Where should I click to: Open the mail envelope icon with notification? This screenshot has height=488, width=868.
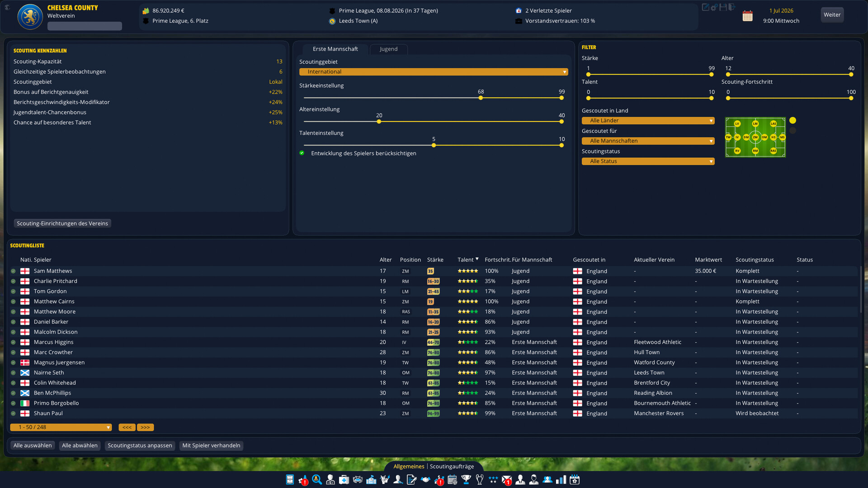tap(507, 480)
